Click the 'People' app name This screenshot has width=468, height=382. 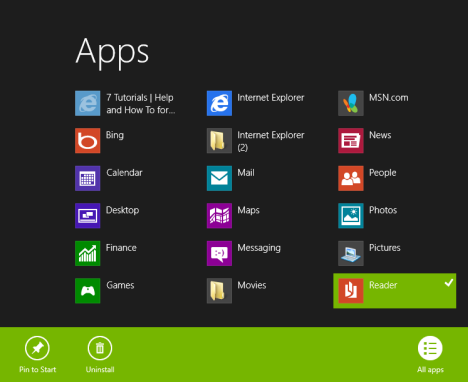383,173
